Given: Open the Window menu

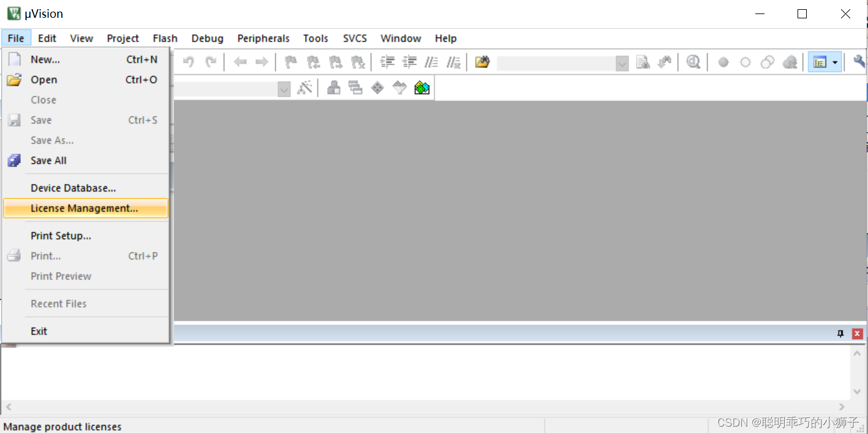Looking at the screenshot, I should pos(401,38).
